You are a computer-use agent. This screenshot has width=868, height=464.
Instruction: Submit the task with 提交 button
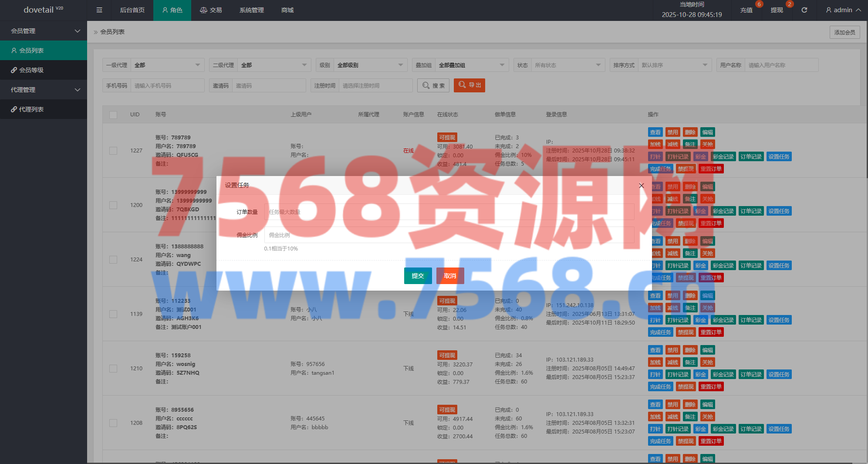click(x=418, y=276)
